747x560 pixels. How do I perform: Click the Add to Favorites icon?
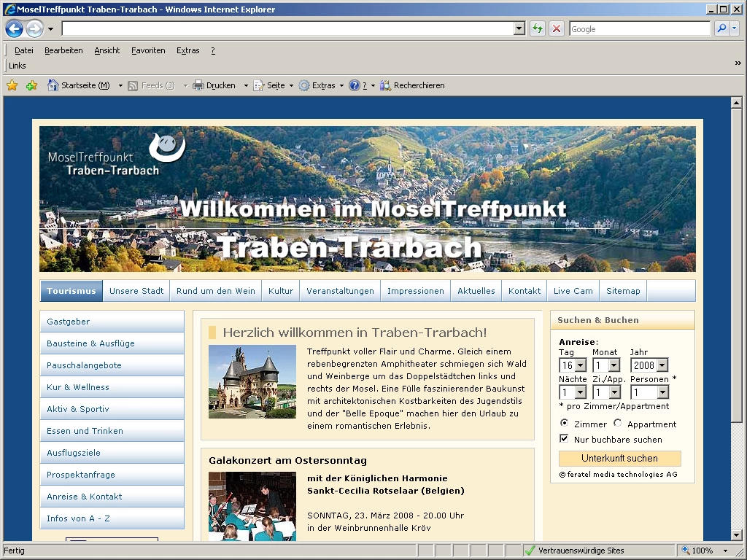tap(31, 85)
